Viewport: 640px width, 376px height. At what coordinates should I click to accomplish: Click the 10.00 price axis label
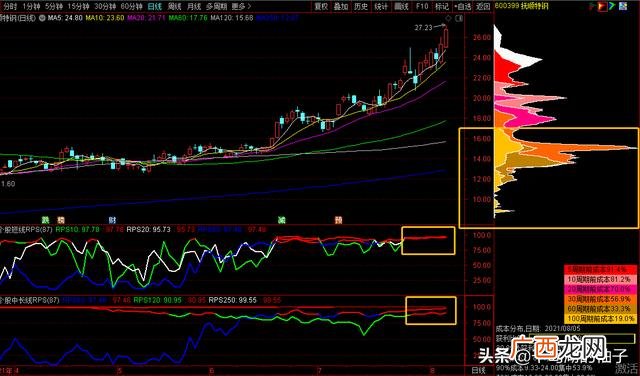pos(482,200)
